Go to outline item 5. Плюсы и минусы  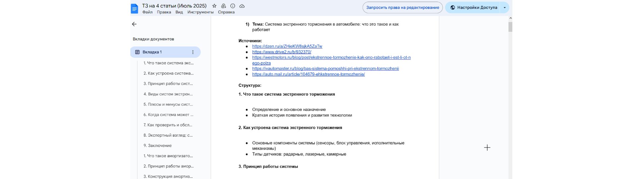tap(168, 104)
